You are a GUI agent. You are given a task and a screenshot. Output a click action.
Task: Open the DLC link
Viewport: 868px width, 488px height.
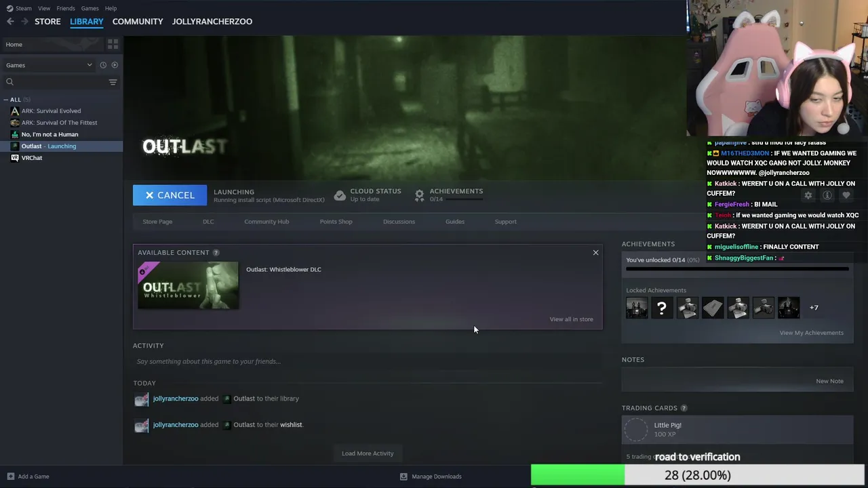point(208,222)
